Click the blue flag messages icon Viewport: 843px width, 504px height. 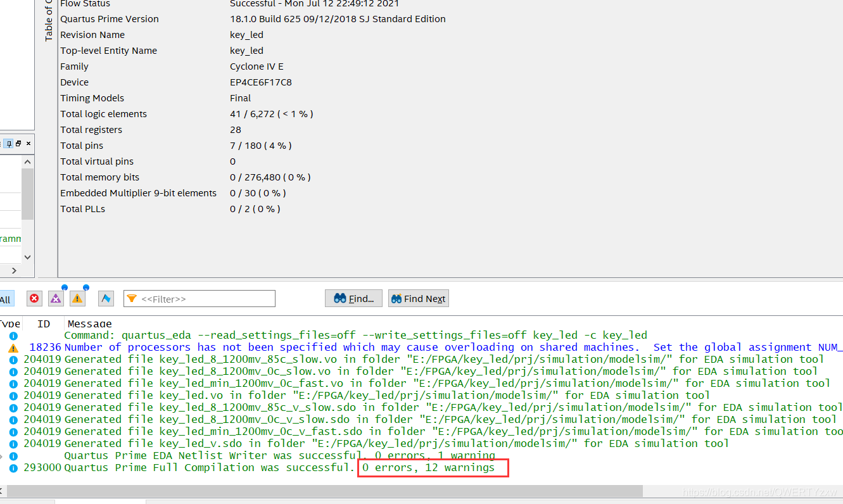106,298
